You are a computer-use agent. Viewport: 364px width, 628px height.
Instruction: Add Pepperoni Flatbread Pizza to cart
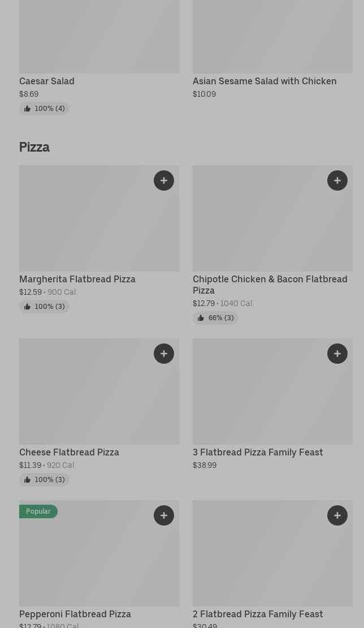tap(164, 515)
